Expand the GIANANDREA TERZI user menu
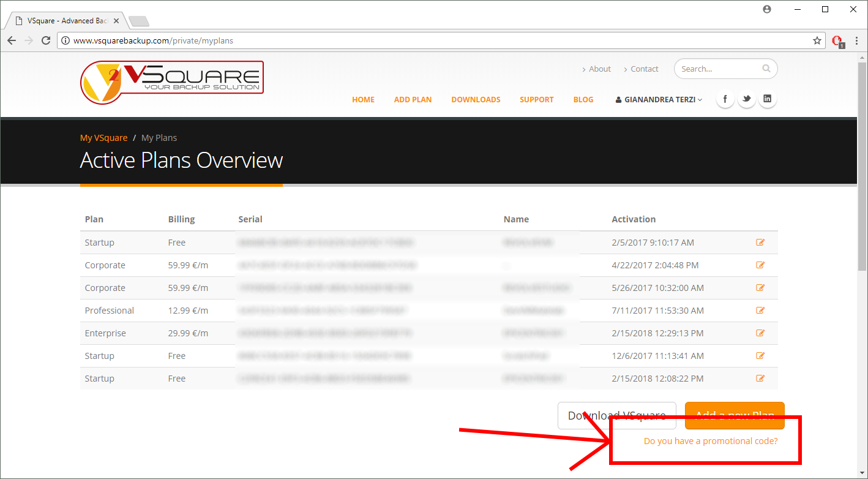868x479 pixels. [x=659, y=99]
